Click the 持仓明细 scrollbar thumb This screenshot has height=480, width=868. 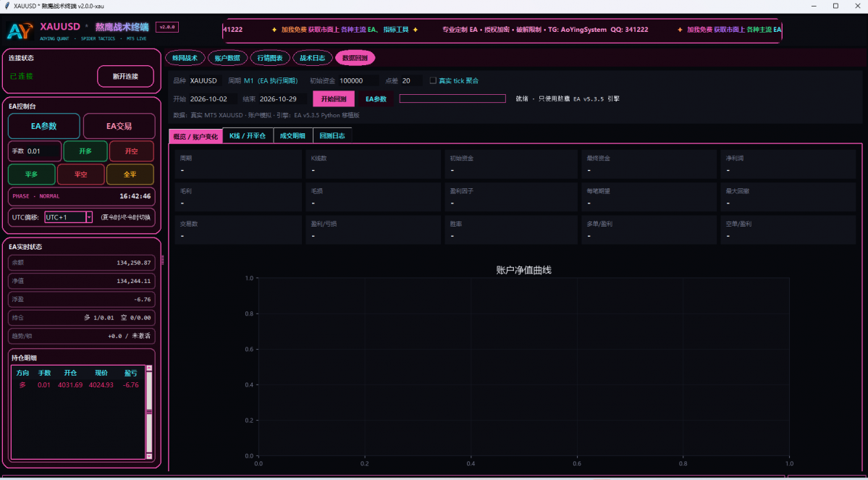pos(148,412)
